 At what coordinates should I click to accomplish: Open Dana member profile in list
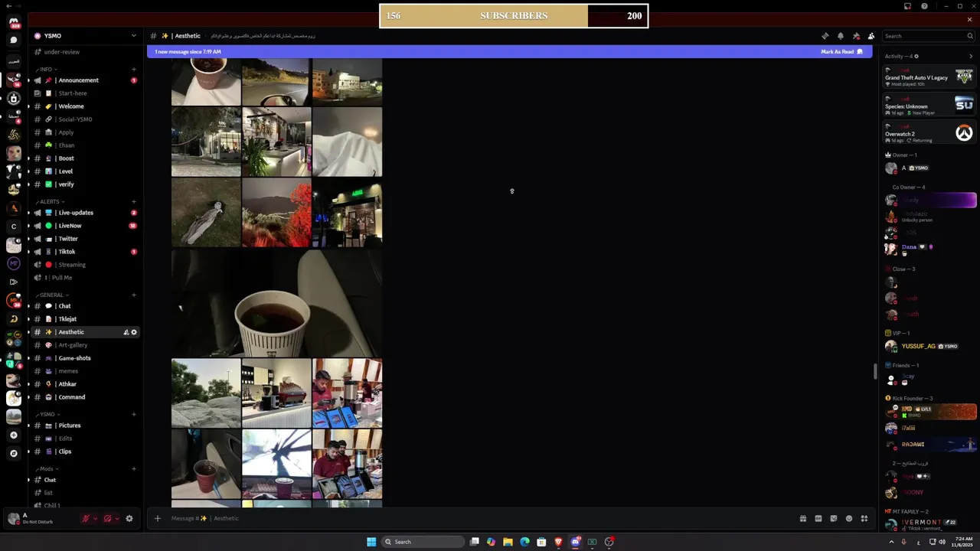(929, 248)
